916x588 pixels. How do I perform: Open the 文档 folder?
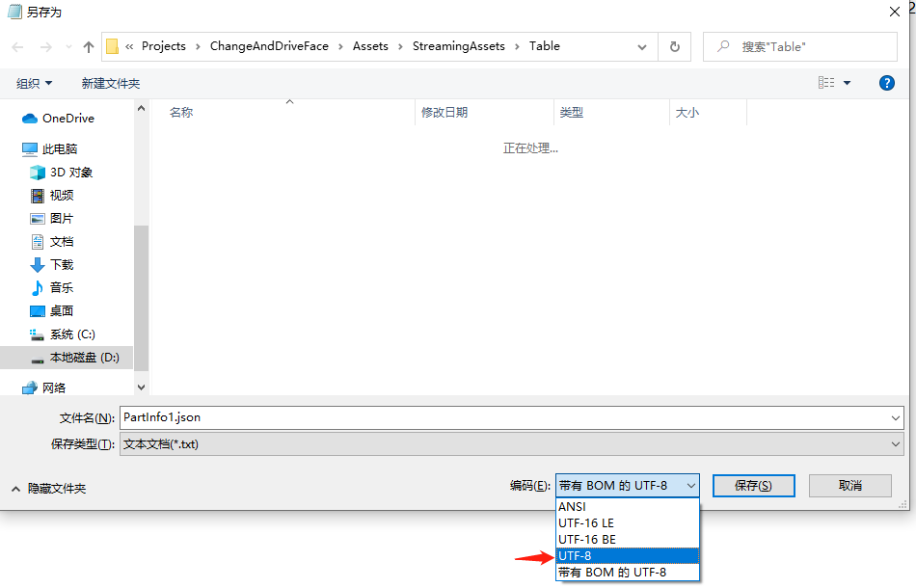point(52,242)
